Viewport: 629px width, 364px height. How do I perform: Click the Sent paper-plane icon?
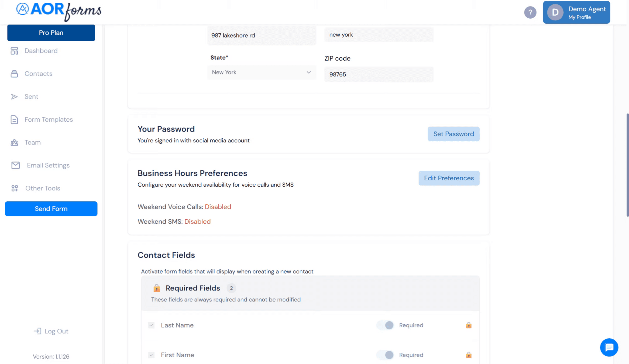coord(14,97)
